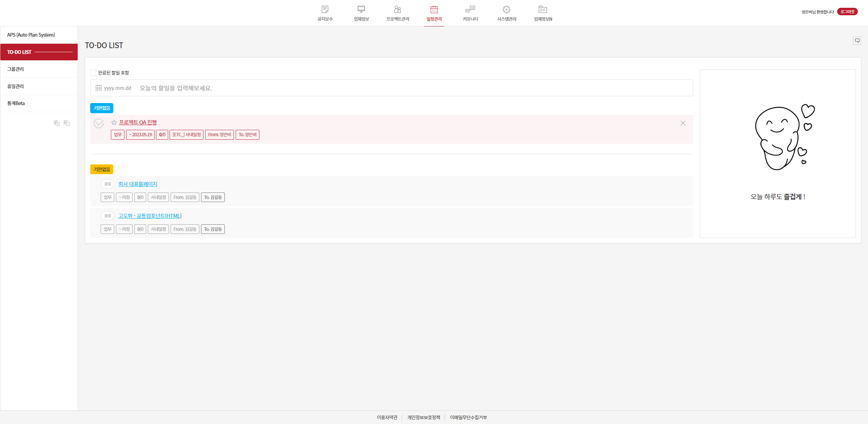Open the 고도화 - 공통컴포넌트(HTML) link

click(x=150, y=216)
